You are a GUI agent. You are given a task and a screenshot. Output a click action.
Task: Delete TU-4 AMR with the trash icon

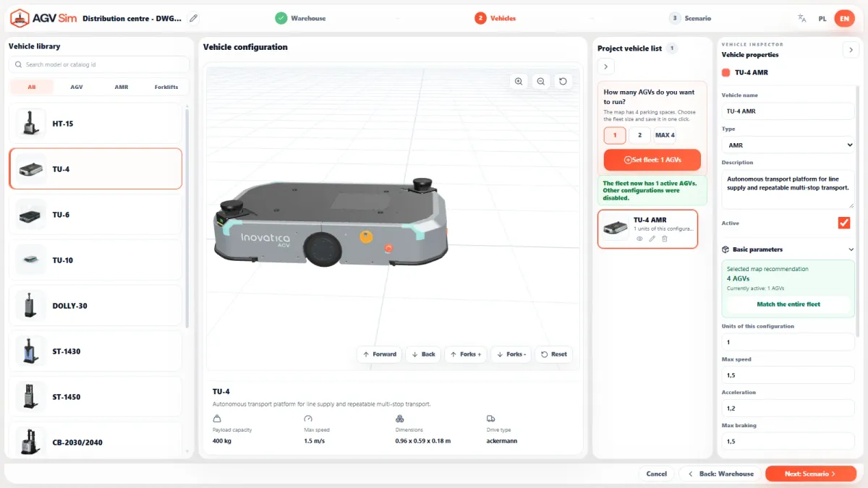click(665, 239)
